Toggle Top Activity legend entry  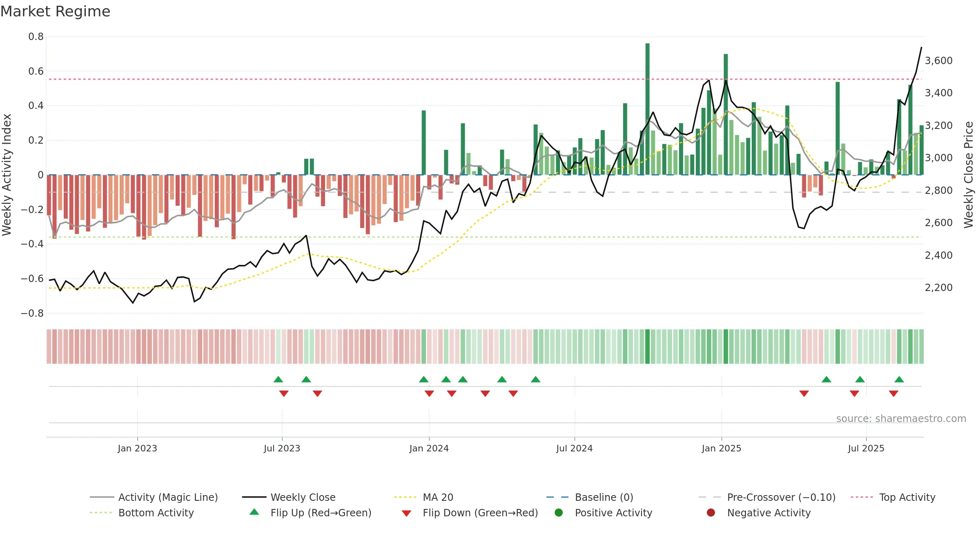pos(893,497)
